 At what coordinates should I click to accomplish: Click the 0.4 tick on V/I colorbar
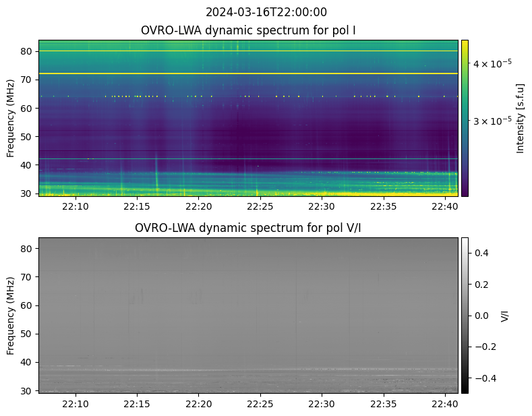coord(483,253)
